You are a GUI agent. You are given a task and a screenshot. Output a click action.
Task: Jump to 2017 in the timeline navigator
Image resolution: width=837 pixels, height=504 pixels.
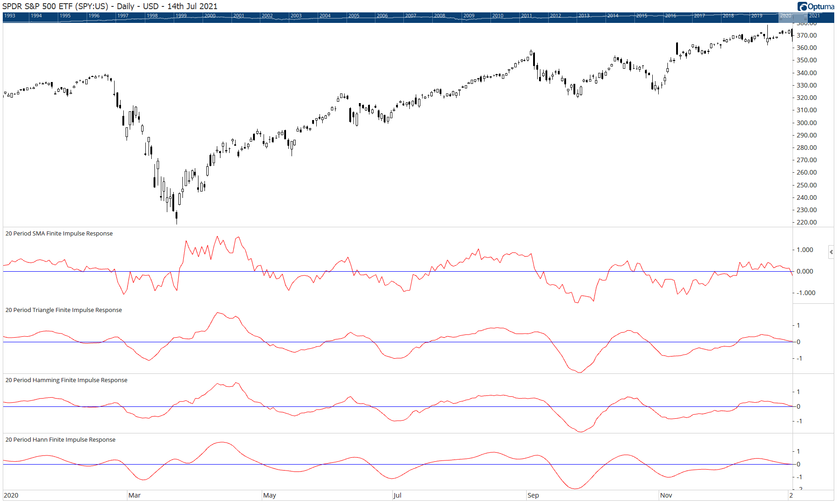tap(699, 16)
